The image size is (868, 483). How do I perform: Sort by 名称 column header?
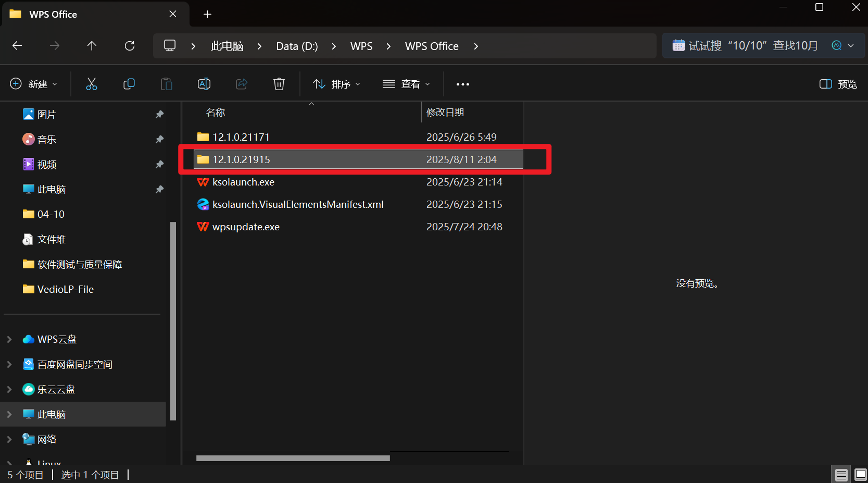pos(216,112)
